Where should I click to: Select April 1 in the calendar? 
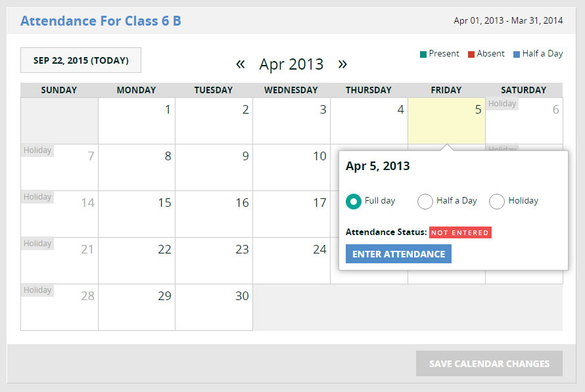pyautogui.click(x=137, y=121)
